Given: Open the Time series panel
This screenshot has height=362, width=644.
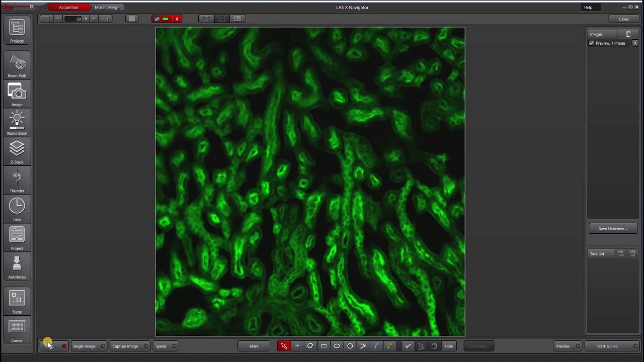Looking at the screenshot, I should [x=17, y=210].
